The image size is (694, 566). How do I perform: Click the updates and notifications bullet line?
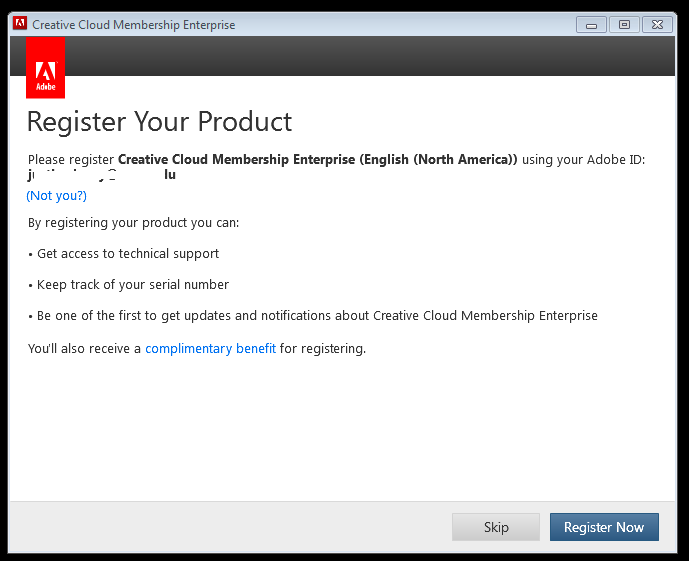tap(316, 316)
